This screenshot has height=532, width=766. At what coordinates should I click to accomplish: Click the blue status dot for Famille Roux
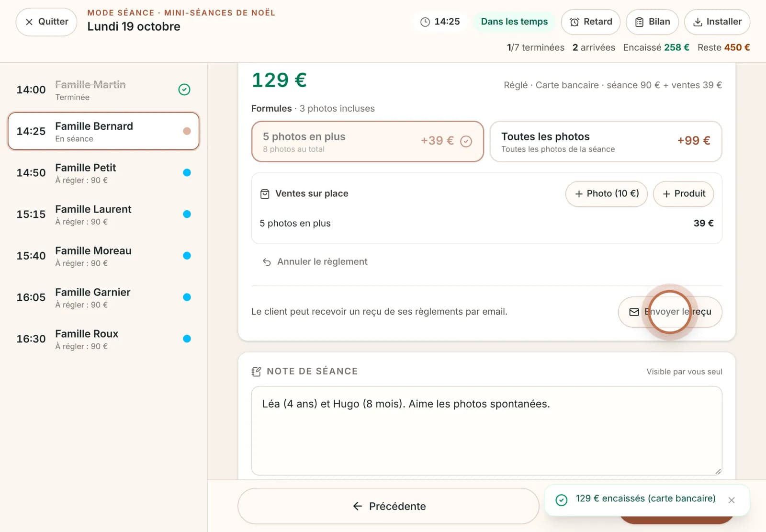[187, 339]
